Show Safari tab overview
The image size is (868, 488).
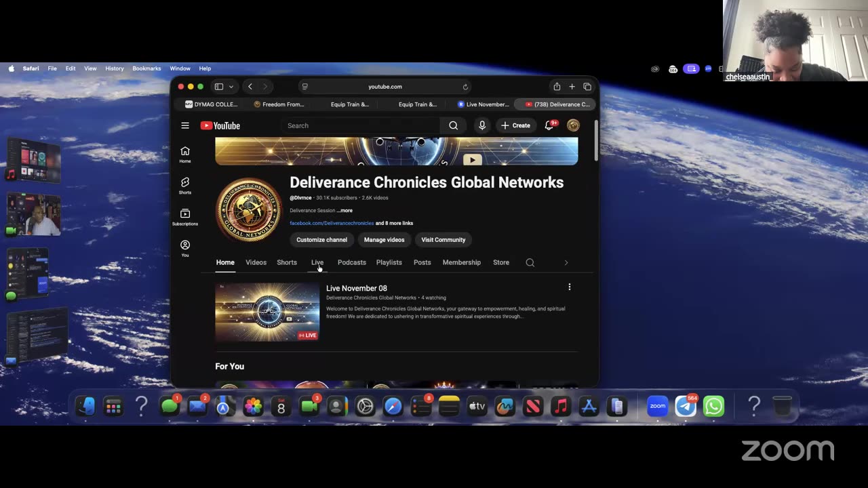coord(587,87)
